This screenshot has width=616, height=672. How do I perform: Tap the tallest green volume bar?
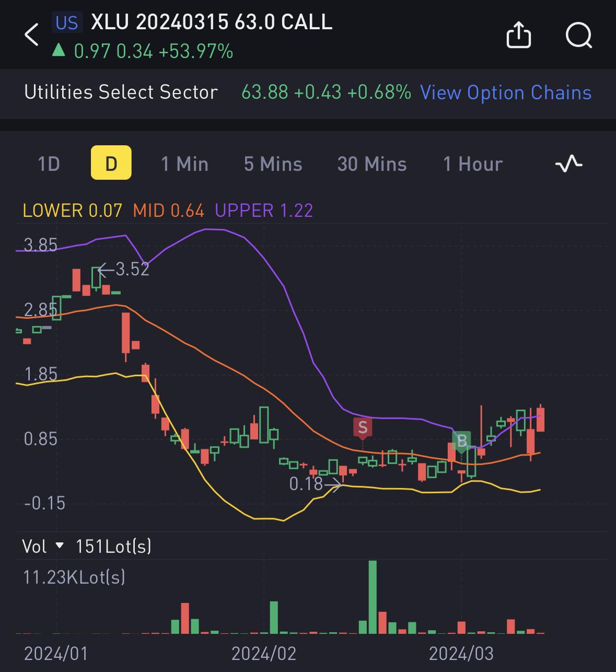coord(373,597)
